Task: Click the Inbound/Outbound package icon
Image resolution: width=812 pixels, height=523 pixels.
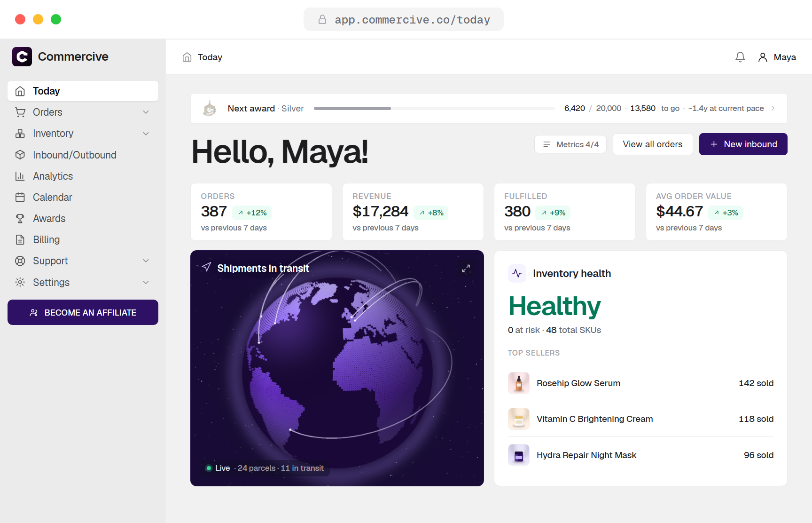Action: [x=20, y=155]
